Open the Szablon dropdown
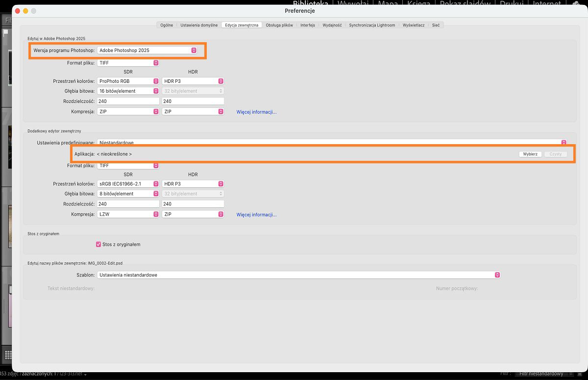The width and height of the screenshot is (588, 380). click(298, 275)
